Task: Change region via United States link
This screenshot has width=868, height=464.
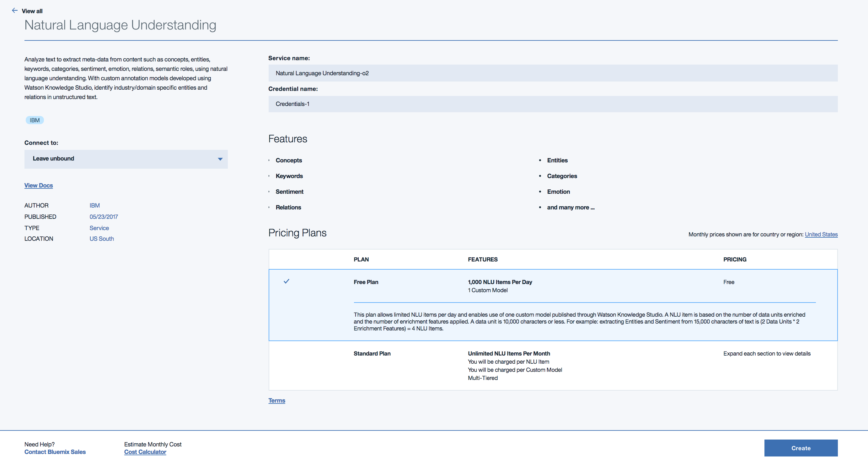Action: [821, 235]
